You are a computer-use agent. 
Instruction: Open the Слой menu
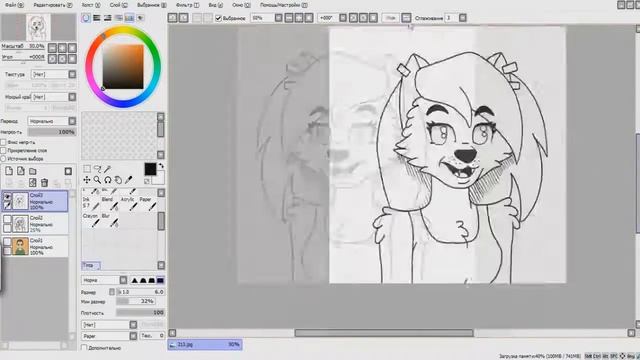pyautogui.click(x=118, y=5)
